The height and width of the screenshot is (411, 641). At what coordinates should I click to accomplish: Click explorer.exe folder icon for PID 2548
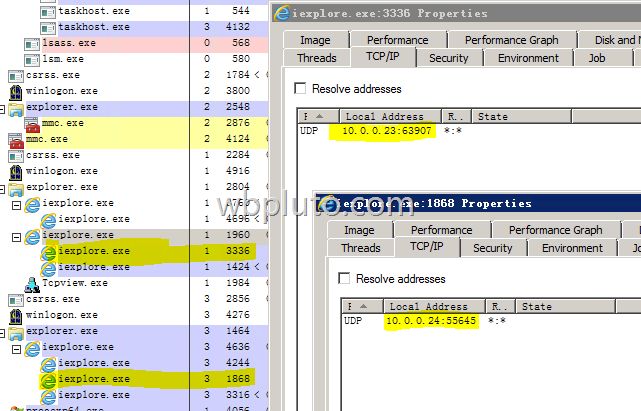(x=16, y=109)
